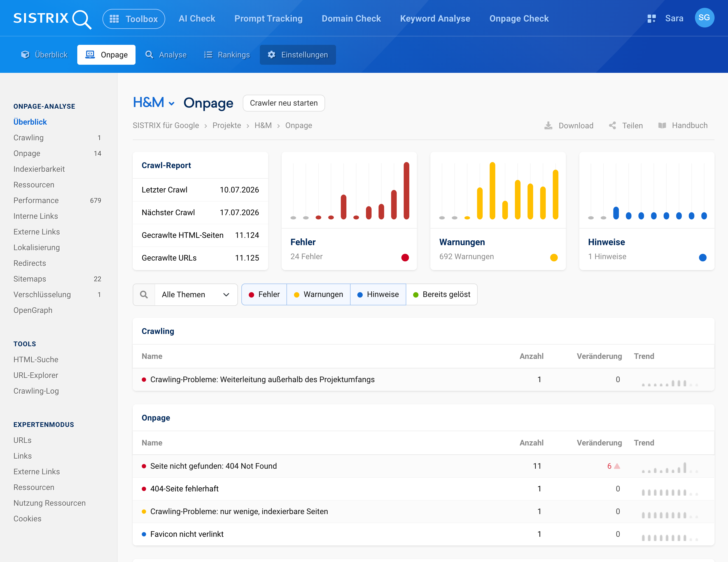Open Verschlüsselung in the sidebar
This screenshot has width=728, height=562.
click(x=42, y=294)
